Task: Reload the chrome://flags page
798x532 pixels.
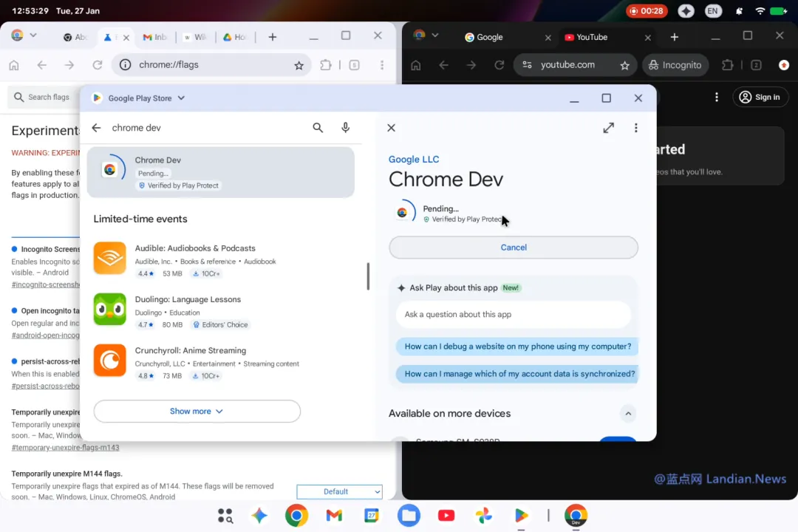Action: 98,65
